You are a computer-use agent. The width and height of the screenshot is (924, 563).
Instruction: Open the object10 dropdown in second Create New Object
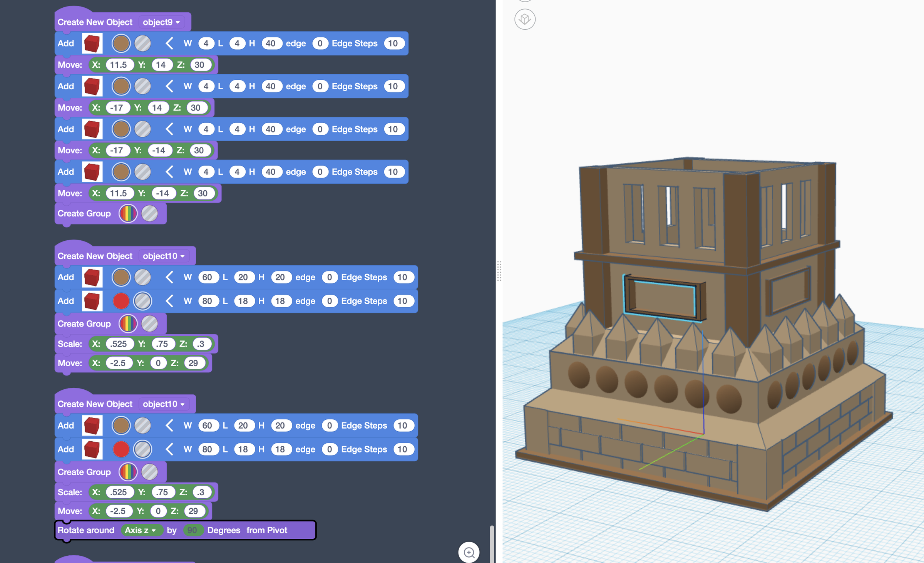164,256
